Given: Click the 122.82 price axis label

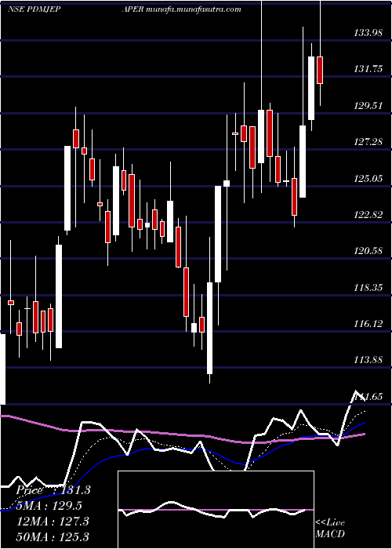Looking at the screenshot, I should coord(368,215).
